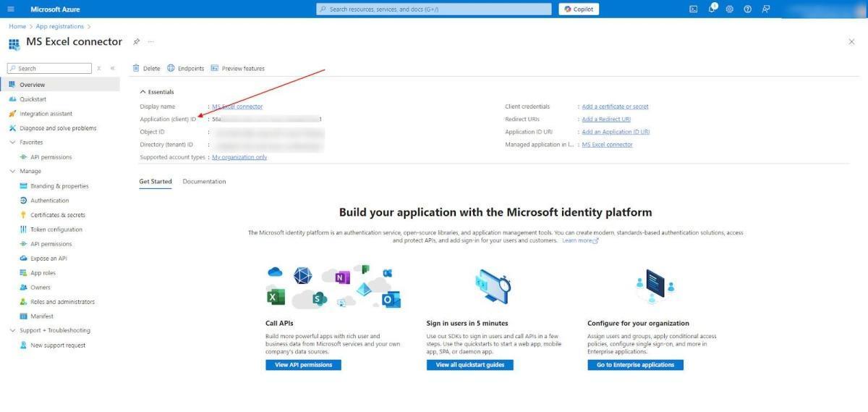
Task: Click the Configure for your organization illustration
Action: 655,287
